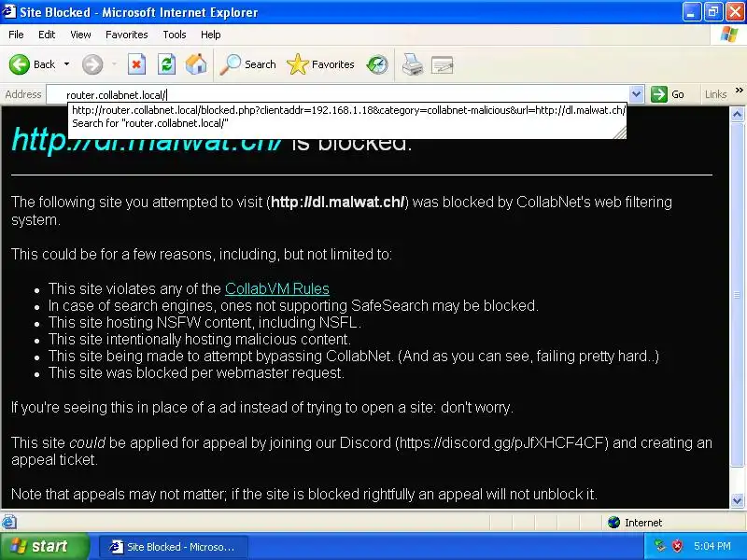This screenshot has width=747, height=560.
Task: Click the green Go button
Action: tap(668, 94)
